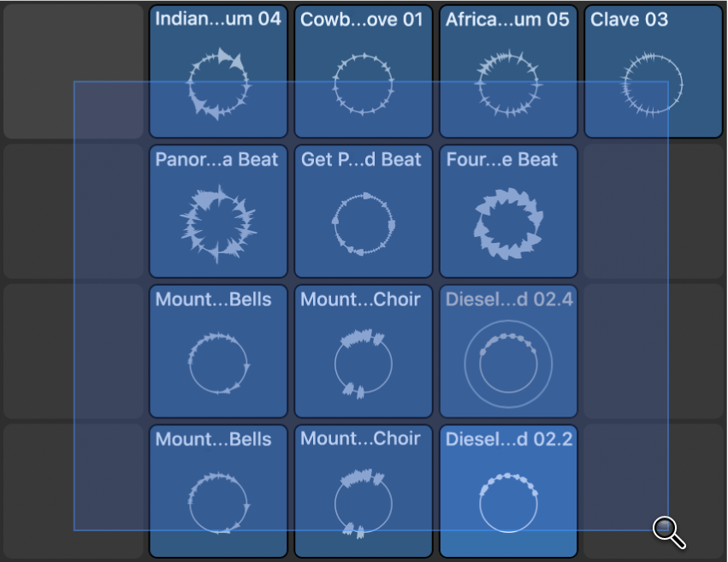The width and height of the screenshot is (728, 562).
Task: Activate the Get Paid Beat cell
Action: (363, 221)
